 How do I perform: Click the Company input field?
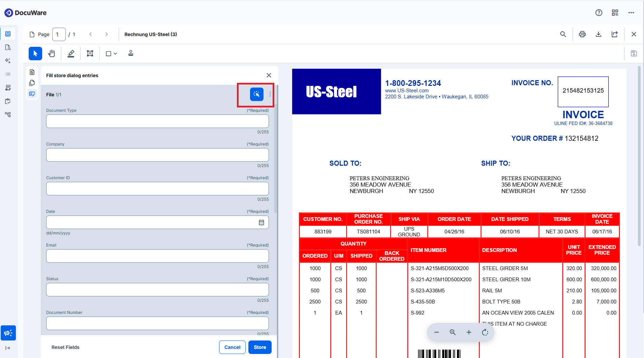coord(157,155)
